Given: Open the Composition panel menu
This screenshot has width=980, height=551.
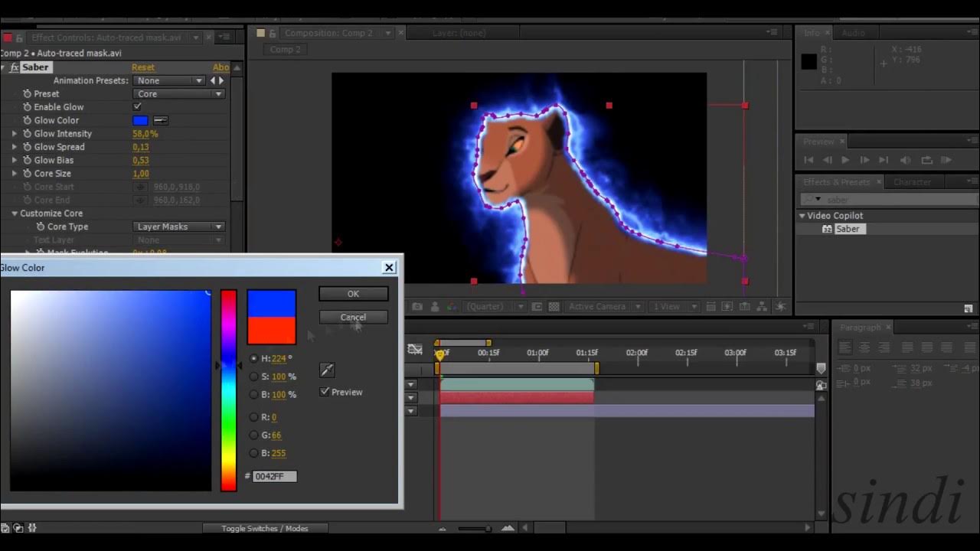Looking at the screenshot, I should (772, 33).
